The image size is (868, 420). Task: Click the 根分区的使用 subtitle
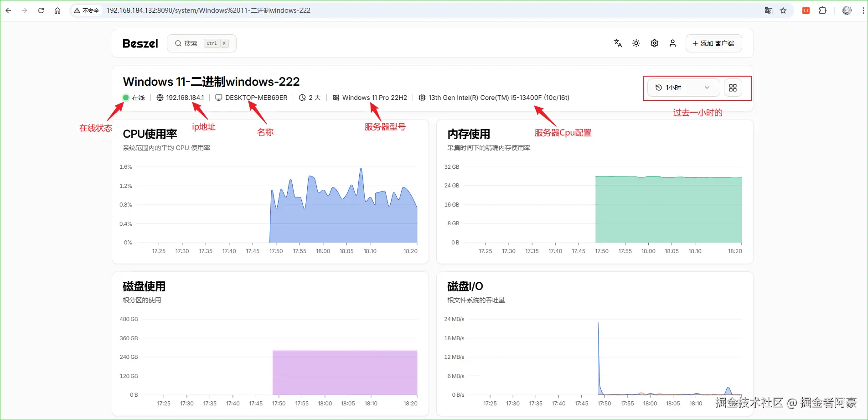pyautogui.click(x=142, y=300)
